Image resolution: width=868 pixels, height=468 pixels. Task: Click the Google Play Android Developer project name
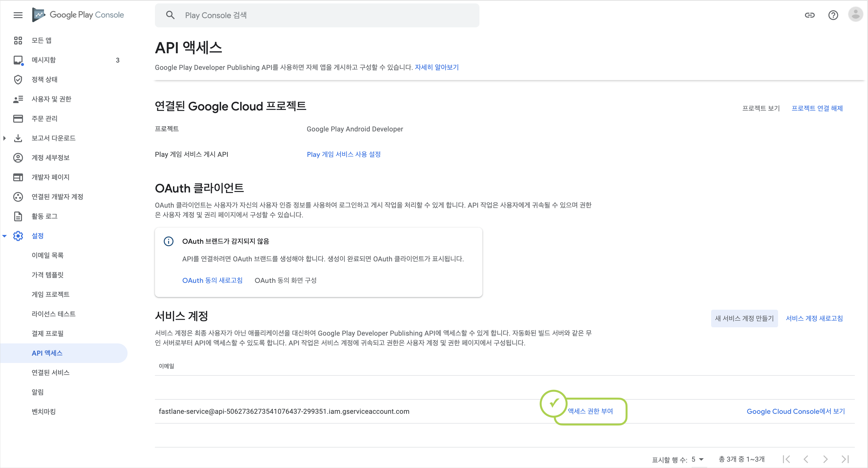[355, 129]
